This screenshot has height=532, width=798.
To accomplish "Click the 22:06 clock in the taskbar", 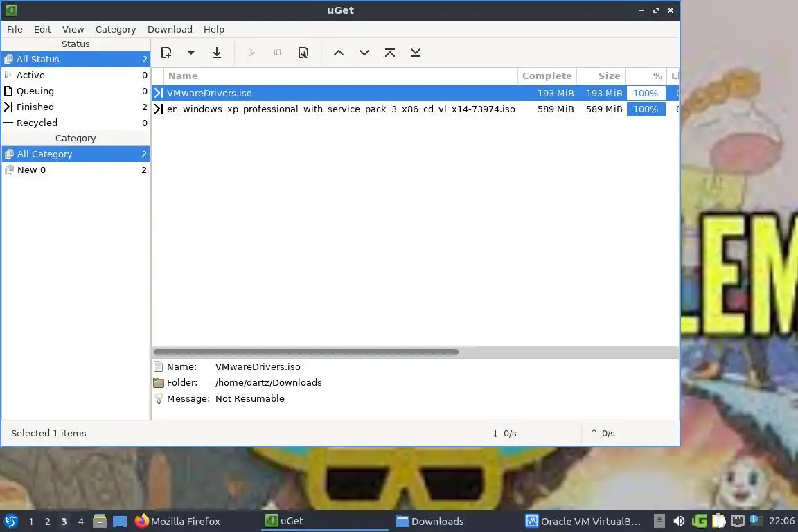I will pyautogui.click(x=781, y=522).
